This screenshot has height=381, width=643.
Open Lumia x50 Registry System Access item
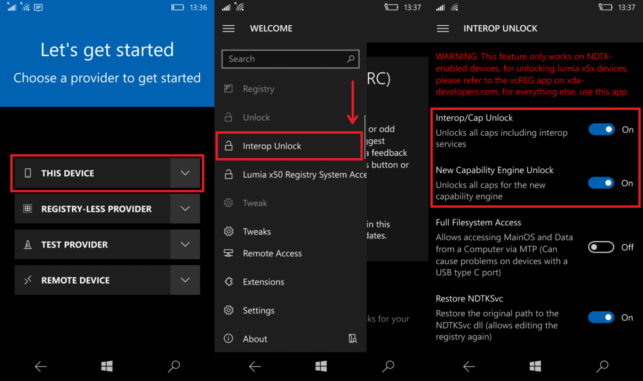click(291, 175)
